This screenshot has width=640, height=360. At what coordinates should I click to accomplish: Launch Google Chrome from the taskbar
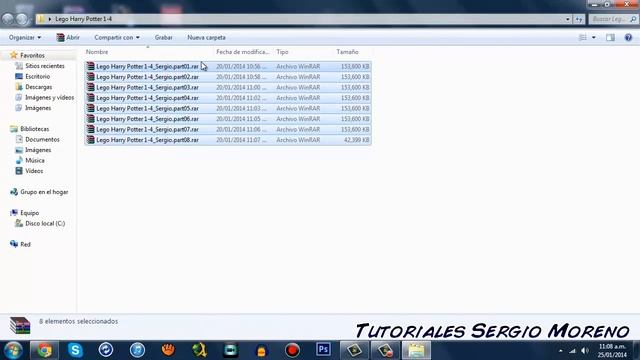[x=44, y=350]
